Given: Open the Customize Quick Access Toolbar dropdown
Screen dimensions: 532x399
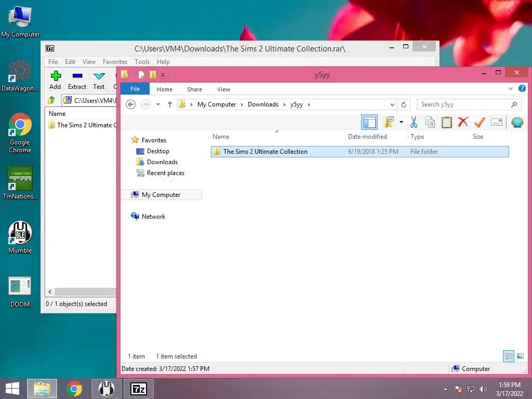Looking at the screenshot, I should coord(163,75).
